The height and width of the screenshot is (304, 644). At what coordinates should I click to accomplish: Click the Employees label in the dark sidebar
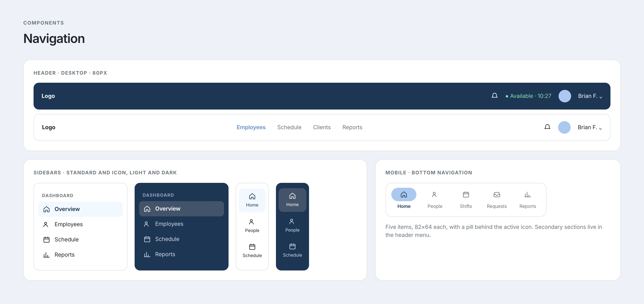coord(169,224)
